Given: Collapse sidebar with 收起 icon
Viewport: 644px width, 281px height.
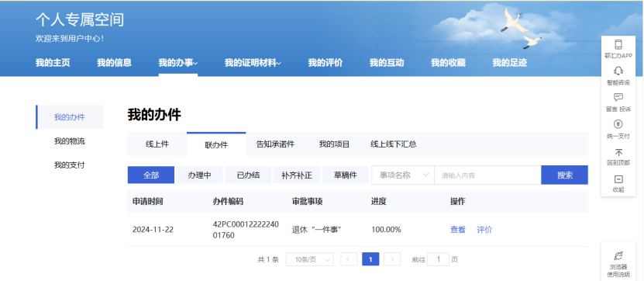Looking at the screenshot, I should coord(618,179).
